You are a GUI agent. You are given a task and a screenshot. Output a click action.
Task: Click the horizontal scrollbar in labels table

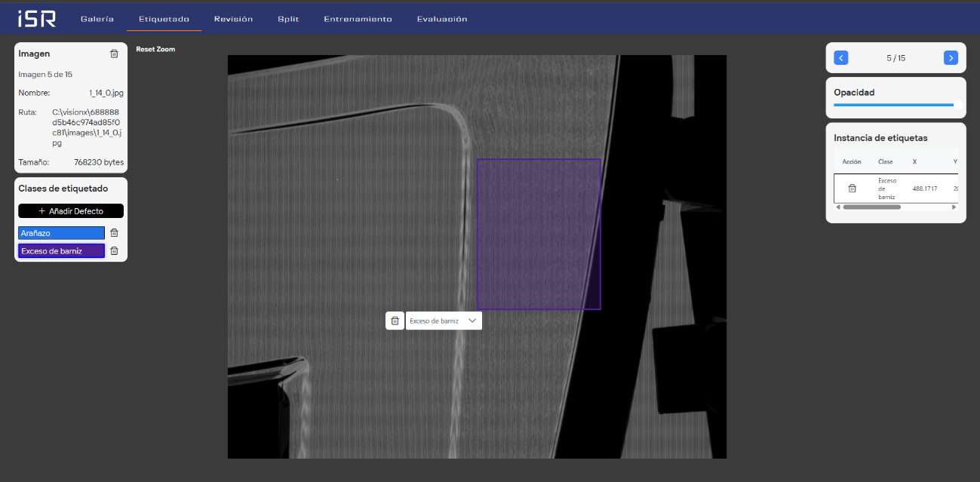tap(871, 207)
